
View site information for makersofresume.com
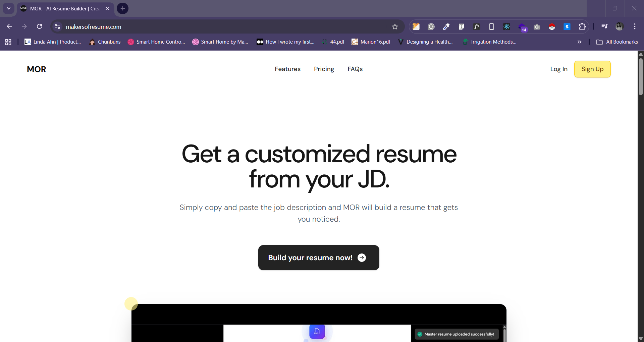[57, 27]
